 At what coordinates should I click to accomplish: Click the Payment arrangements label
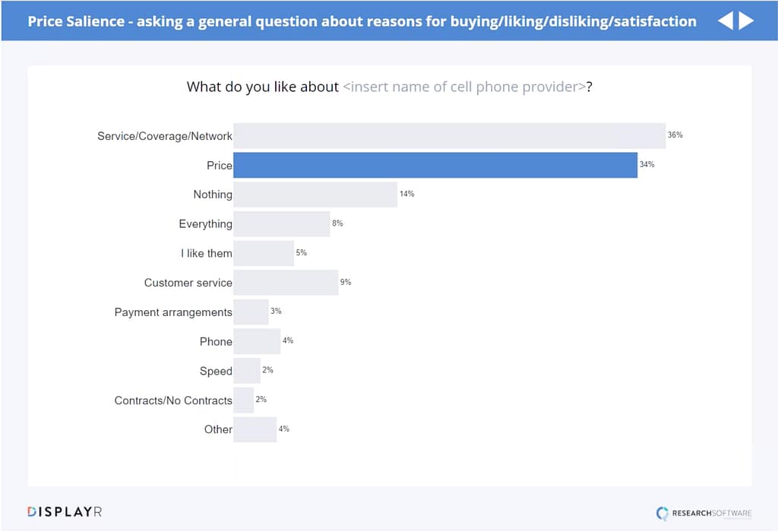click(x=173, y=312)
